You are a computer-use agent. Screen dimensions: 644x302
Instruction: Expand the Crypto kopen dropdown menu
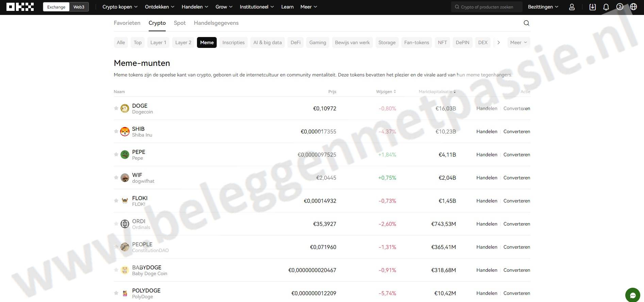click(x=120, y=7)
